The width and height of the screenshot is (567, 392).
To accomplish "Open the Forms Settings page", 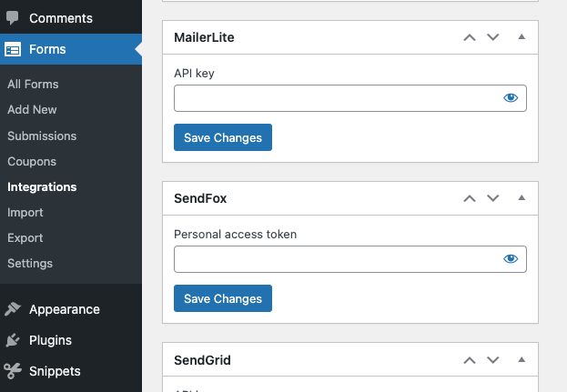I will click(30, 264).
